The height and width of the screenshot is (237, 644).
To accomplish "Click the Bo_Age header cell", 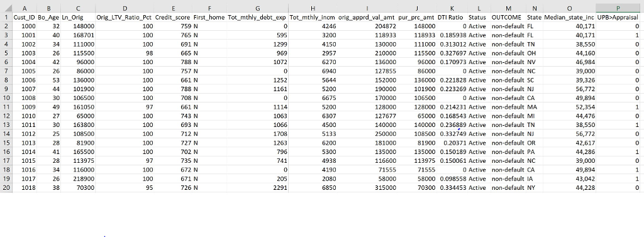I will pos(49,17).
